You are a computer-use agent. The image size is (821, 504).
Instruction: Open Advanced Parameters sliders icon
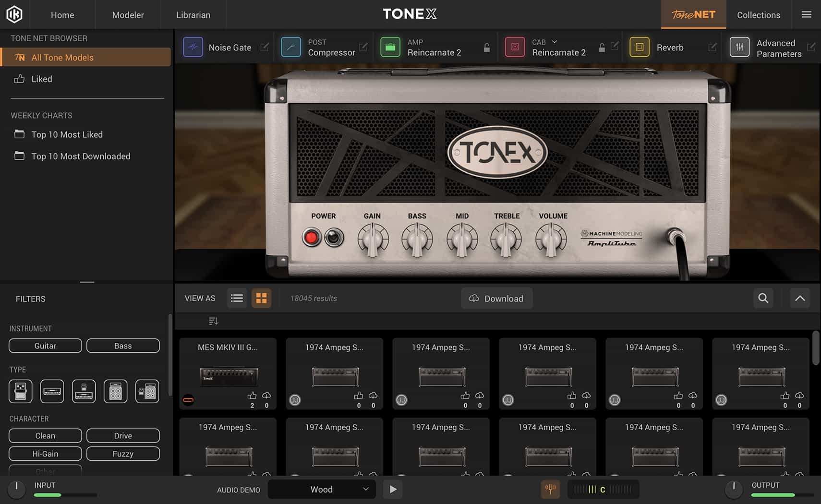pos(739,47)
